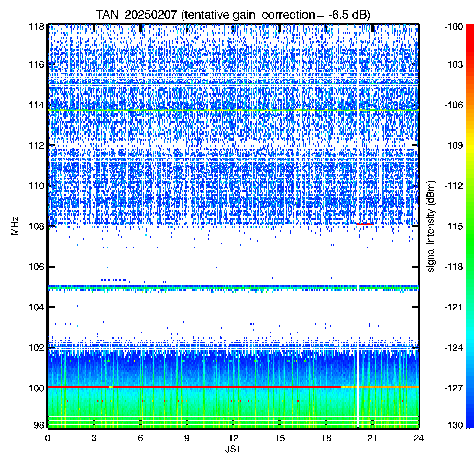Image resolution: width=476 pixels, height=476 pixels.
Task: Click the colorbar label -112
Action: [x=454, y=186]
